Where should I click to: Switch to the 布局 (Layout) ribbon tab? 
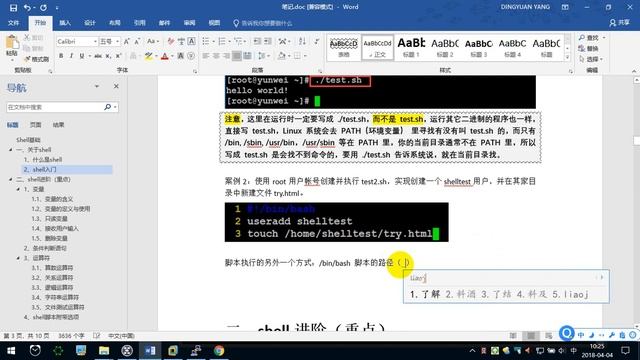[x=115, y=23]
